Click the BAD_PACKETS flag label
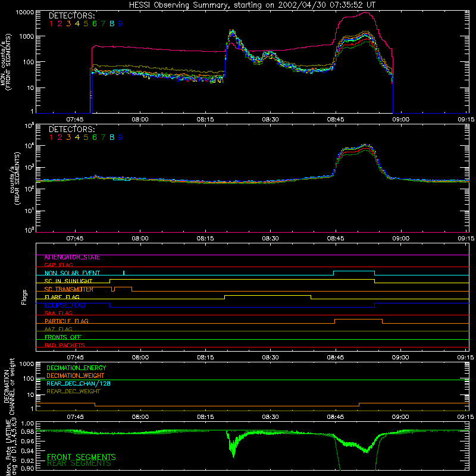Image resolution: width=476 pixels, height=476 pixels. (65, 345)
